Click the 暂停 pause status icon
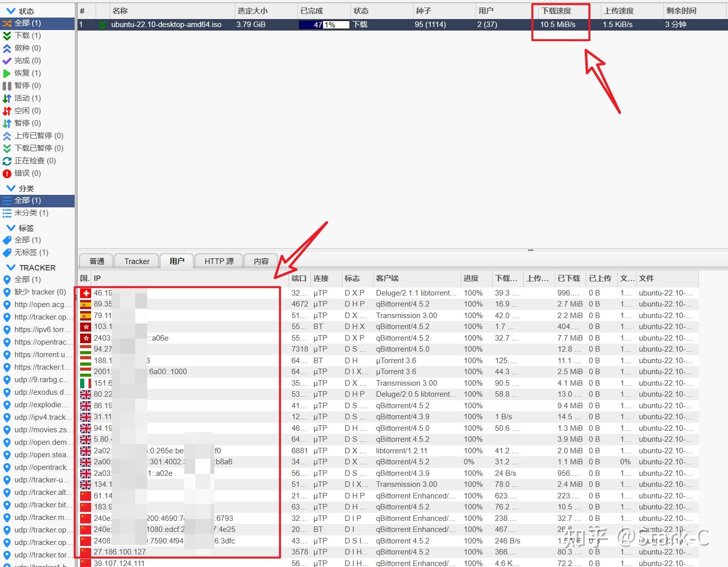The image size is (728, 567). (7, 86)
